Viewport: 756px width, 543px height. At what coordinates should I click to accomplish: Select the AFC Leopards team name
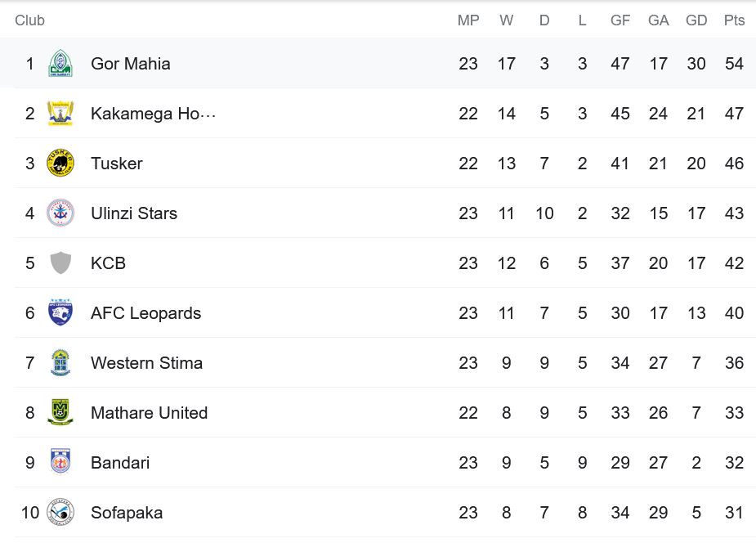pyautogui.click(x=145, y=313)
